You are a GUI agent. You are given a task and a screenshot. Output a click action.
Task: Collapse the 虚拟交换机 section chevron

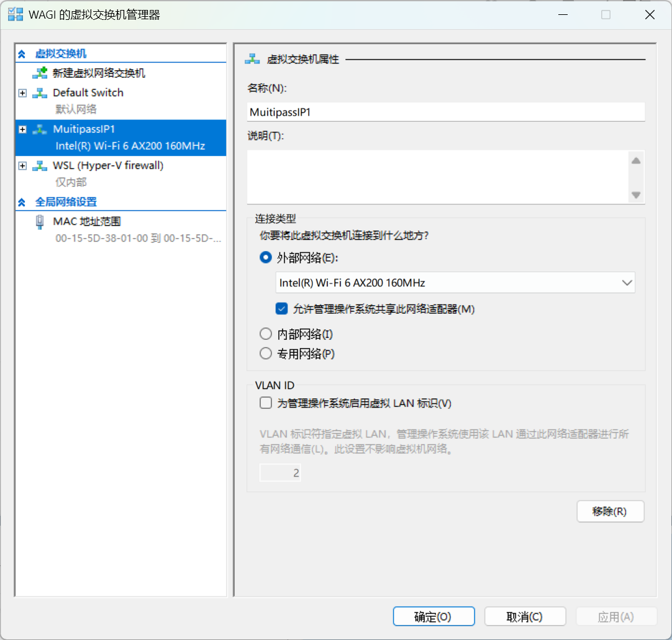pyautogui.click(x=22, y=55)
